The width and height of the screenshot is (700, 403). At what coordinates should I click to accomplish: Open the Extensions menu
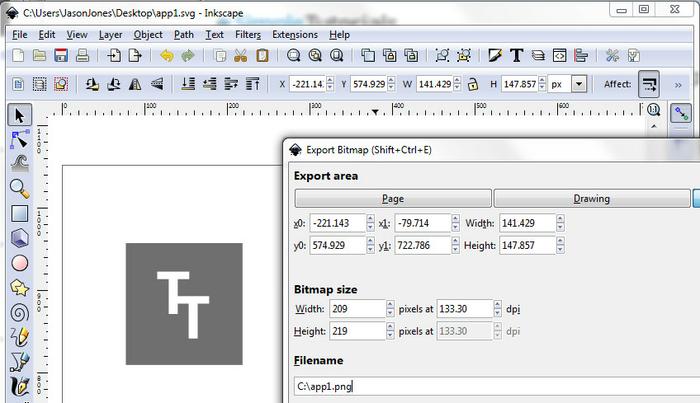pos(295,34)
